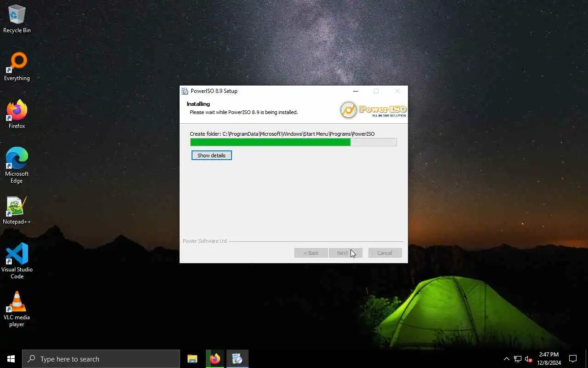Select the VLC media player desktop shortcut

coord(17,309)
